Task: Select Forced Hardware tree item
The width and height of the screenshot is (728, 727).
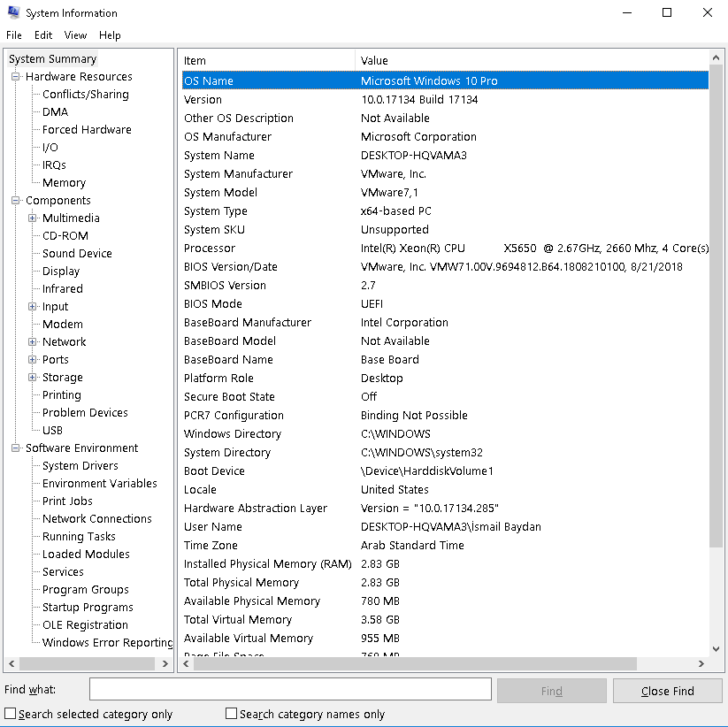Action: click(87, 129)
